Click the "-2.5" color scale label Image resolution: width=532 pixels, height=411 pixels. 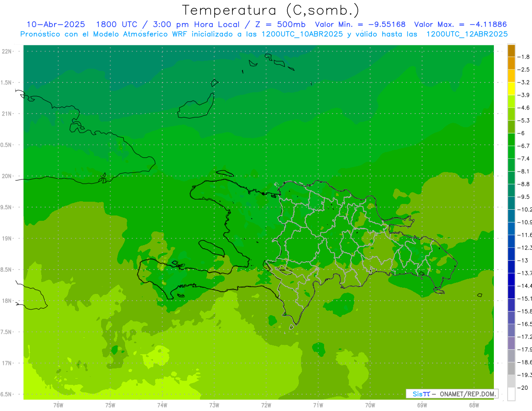524,70
